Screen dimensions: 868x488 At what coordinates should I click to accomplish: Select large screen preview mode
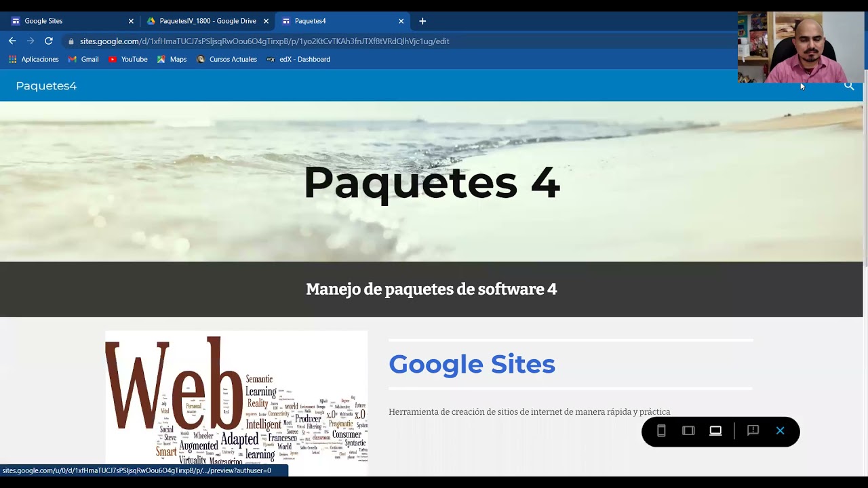715,431
